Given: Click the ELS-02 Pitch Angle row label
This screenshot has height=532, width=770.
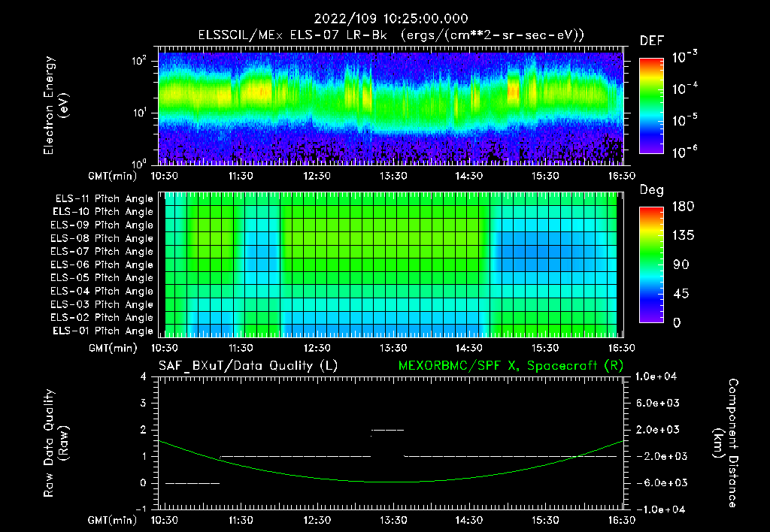Looking at the screenshot, I should [x=102, y=318].
